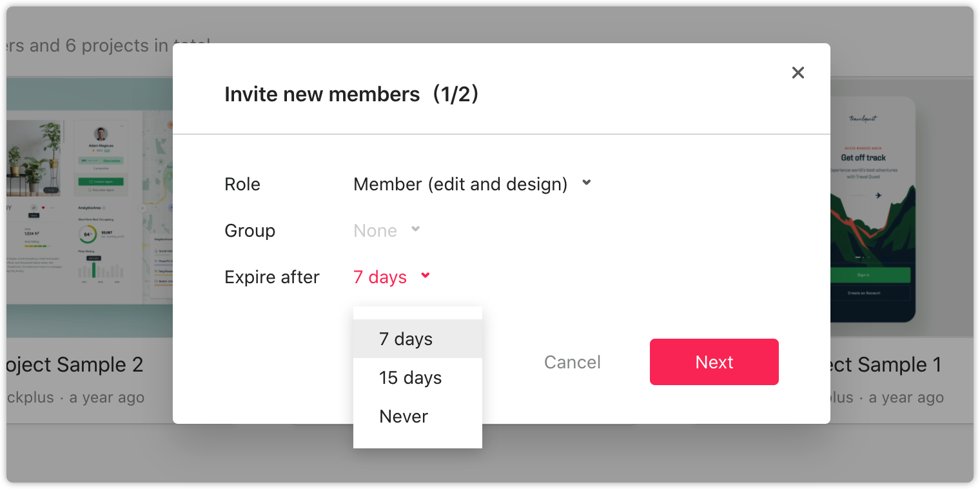Screen dimensions: 980x489
Task: Close the Invite new members dialog
Action: pyautogui.click(x=798, y=73)
